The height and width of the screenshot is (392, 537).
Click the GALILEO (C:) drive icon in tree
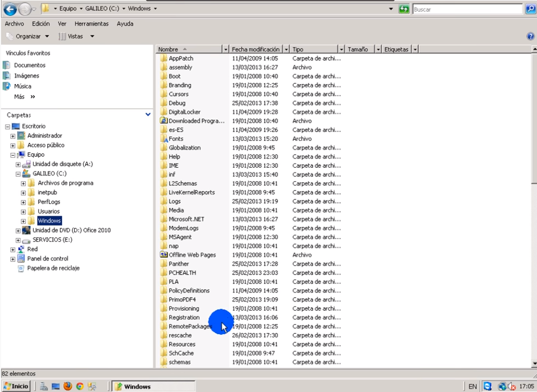(x=27, y=173)
